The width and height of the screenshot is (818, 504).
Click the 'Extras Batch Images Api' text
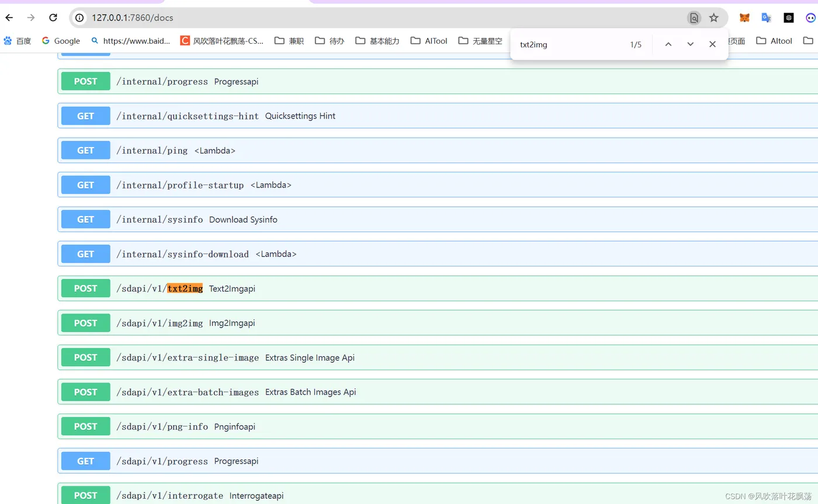point(310,392)
